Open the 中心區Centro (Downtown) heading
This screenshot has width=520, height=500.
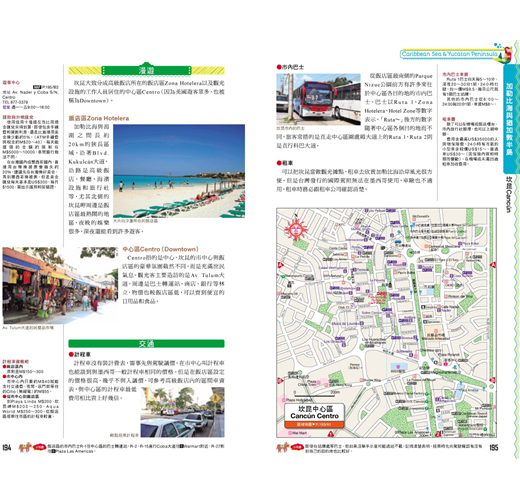(160, 249)
